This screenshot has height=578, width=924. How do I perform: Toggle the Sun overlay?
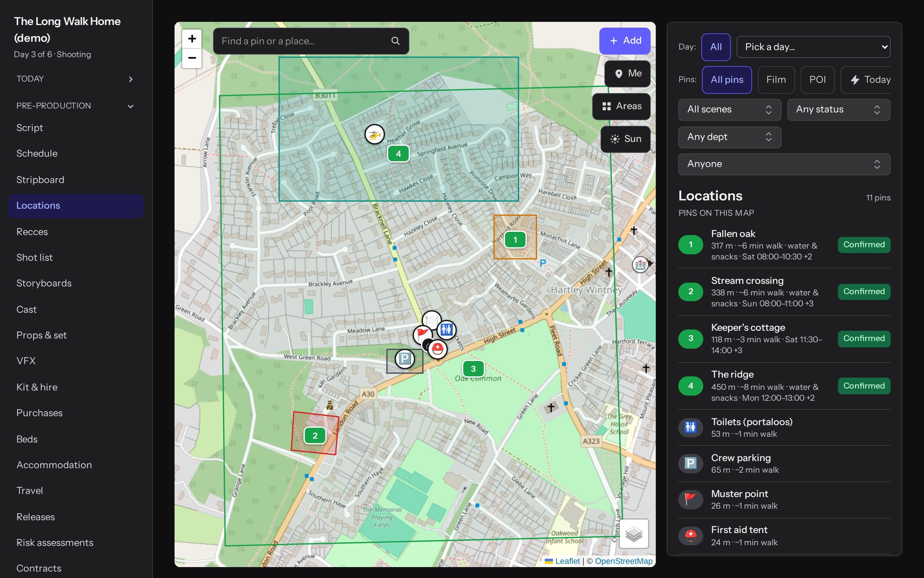click(625, 139)
